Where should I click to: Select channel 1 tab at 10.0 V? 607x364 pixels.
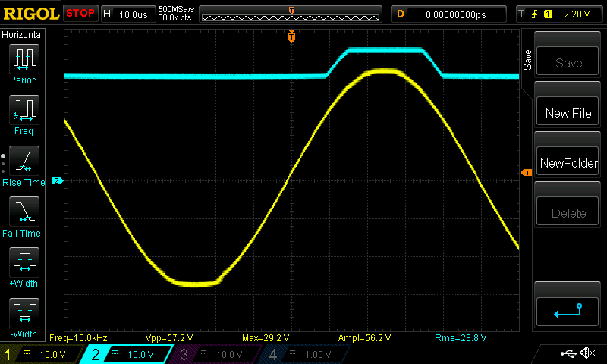(41, 354)
